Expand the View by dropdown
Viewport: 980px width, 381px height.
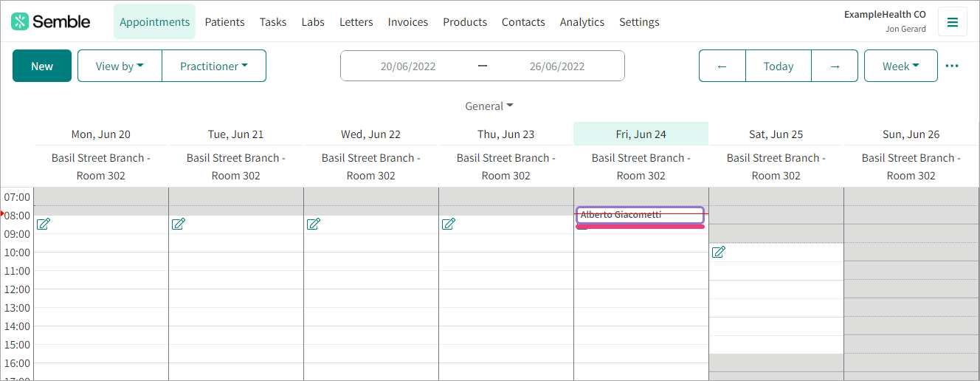(120, 66)
